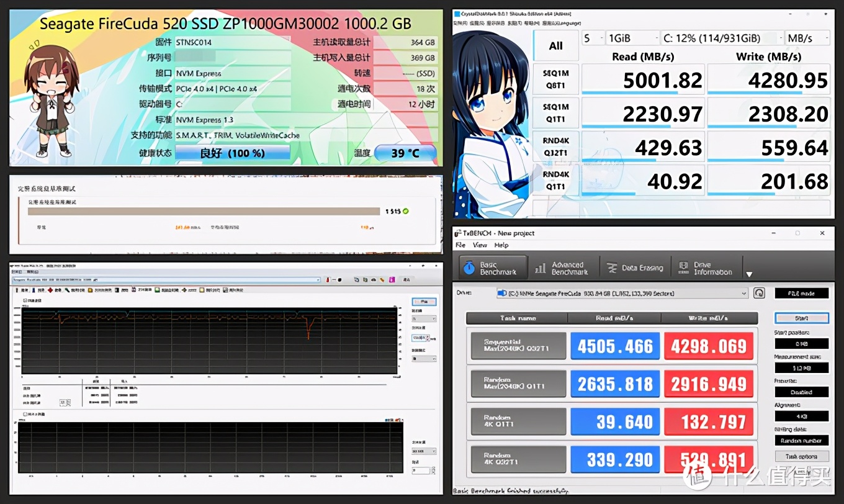
Task: Expand the TxBENCH drive selection dropdown
Action: [x=744, y=294]
